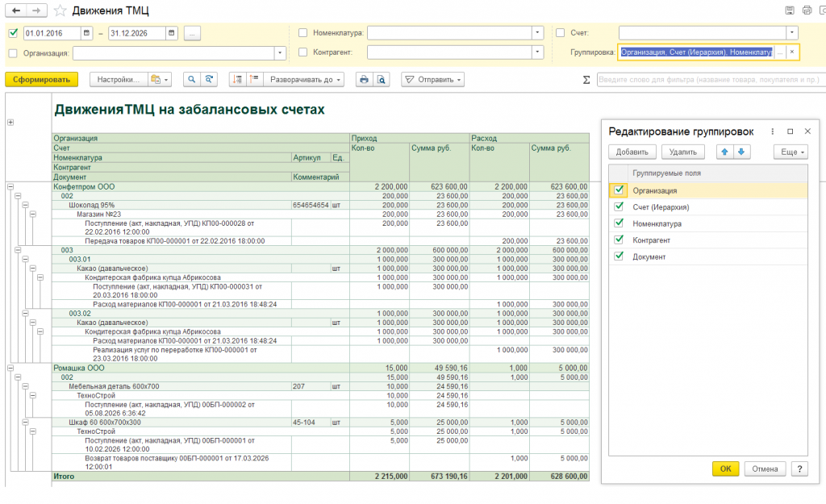Click the help question mark button
Screen dimensions: 826x504
(x=799, y=469)
